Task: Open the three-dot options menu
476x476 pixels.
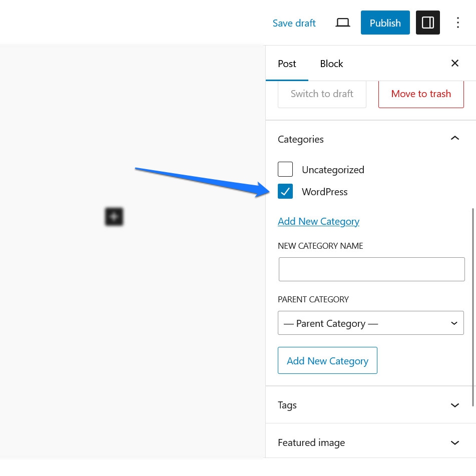Action: click(457, 23)
